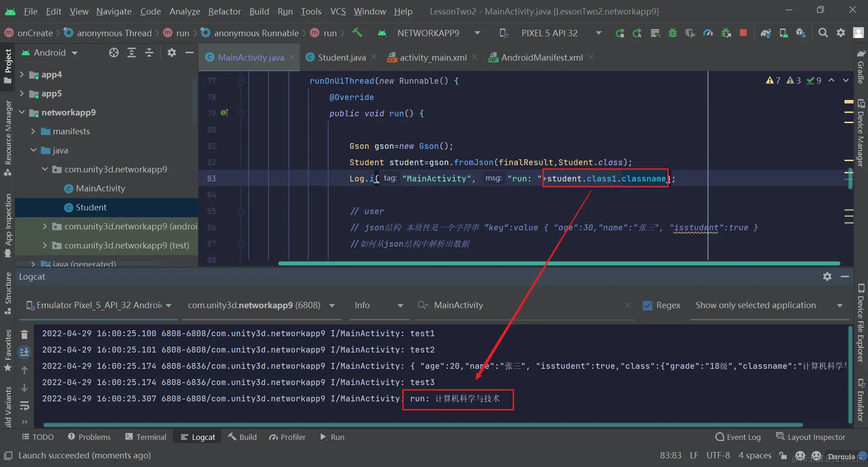Switch to Student.java tab
The height and width of the screenshot is (467, 868).
341,57
